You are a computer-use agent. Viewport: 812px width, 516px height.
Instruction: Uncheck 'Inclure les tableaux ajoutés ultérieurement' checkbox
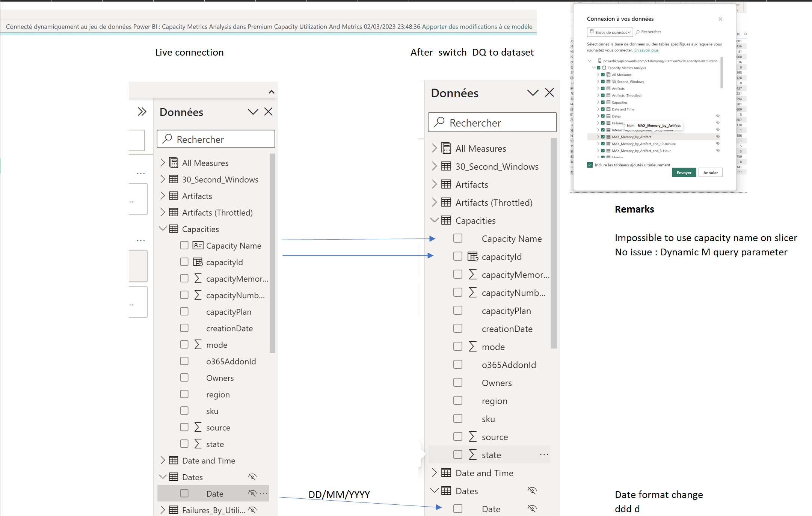(590, 165)
